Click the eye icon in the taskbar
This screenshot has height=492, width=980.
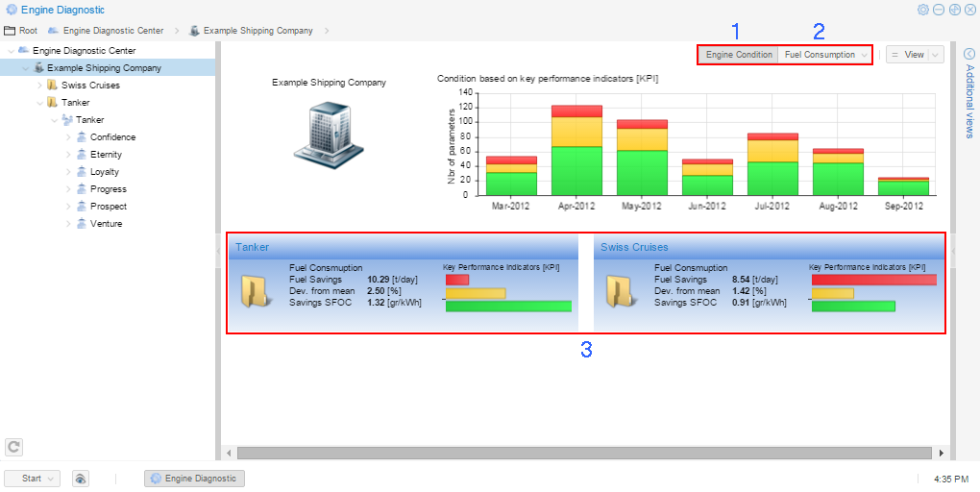click(81, 479)
